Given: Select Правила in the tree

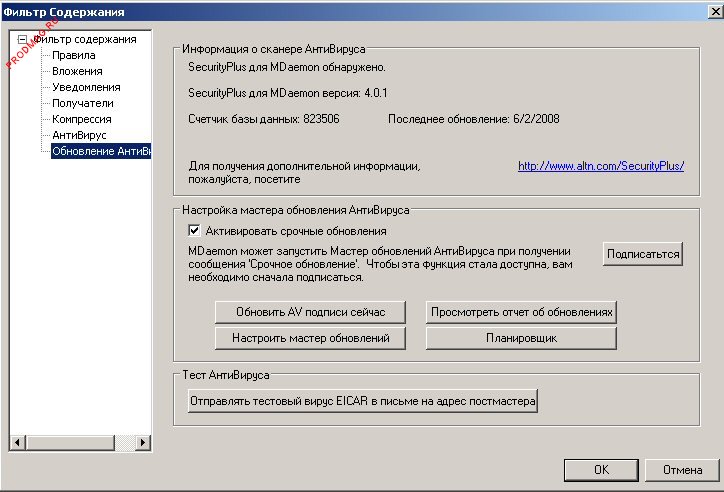Looking at the screenshot, I should pos(73,55).
